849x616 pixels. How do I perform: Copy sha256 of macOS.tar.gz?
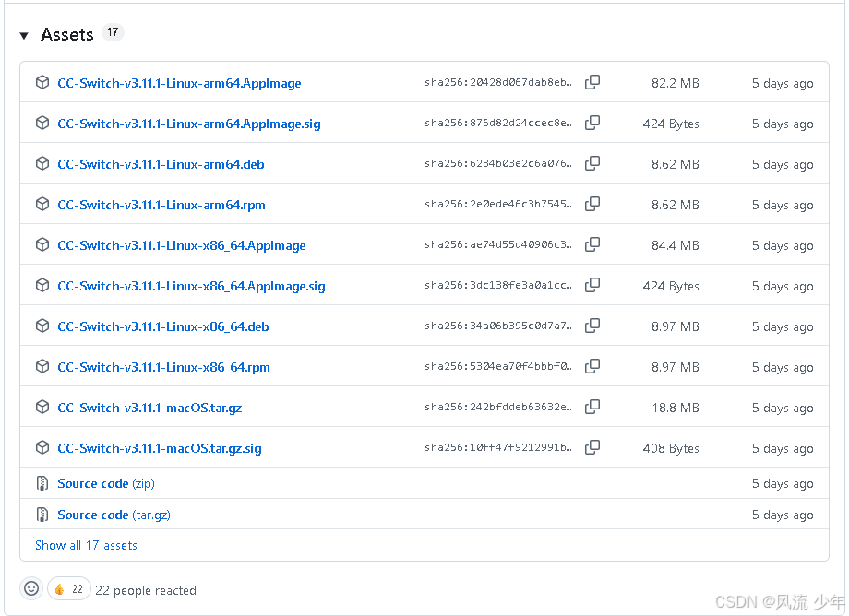click(x=592, y=407)
